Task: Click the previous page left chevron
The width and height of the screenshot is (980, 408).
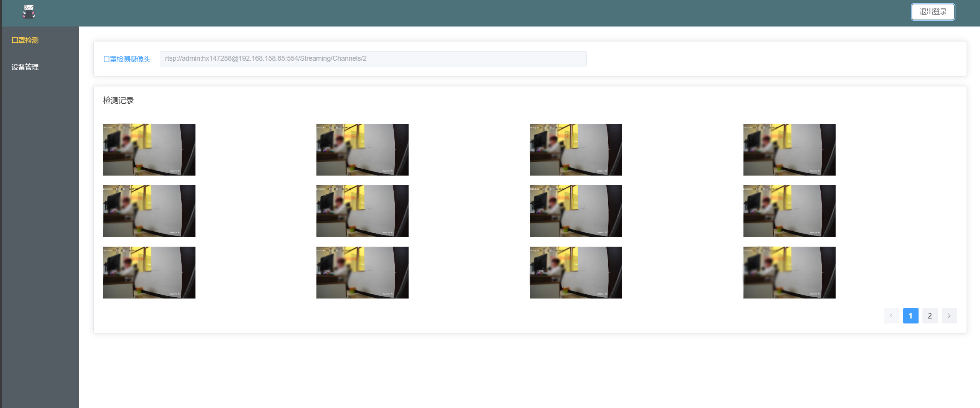Action: [891, 316]
